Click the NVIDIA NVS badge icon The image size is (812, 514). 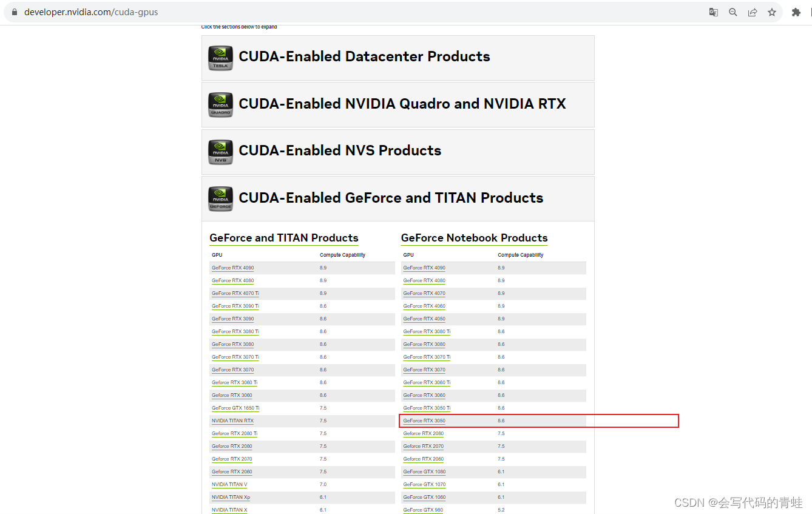click(x=220, y=152)
